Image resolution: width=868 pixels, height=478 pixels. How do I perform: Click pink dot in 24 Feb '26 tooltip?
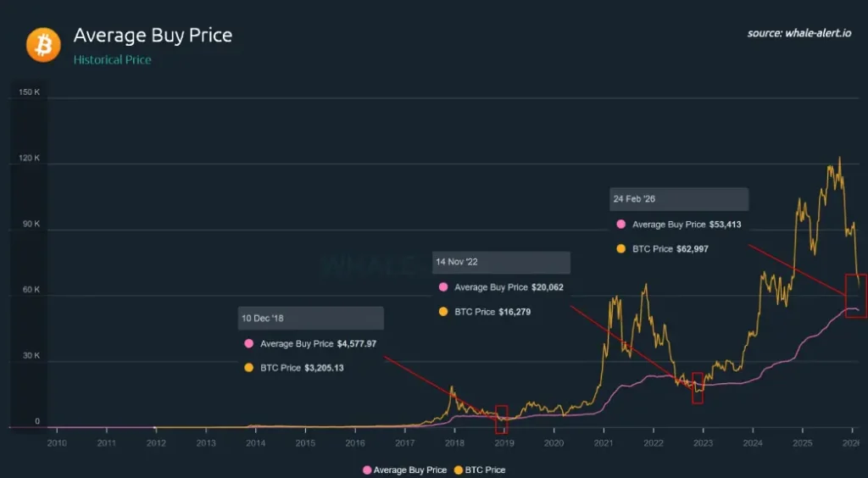621,225
